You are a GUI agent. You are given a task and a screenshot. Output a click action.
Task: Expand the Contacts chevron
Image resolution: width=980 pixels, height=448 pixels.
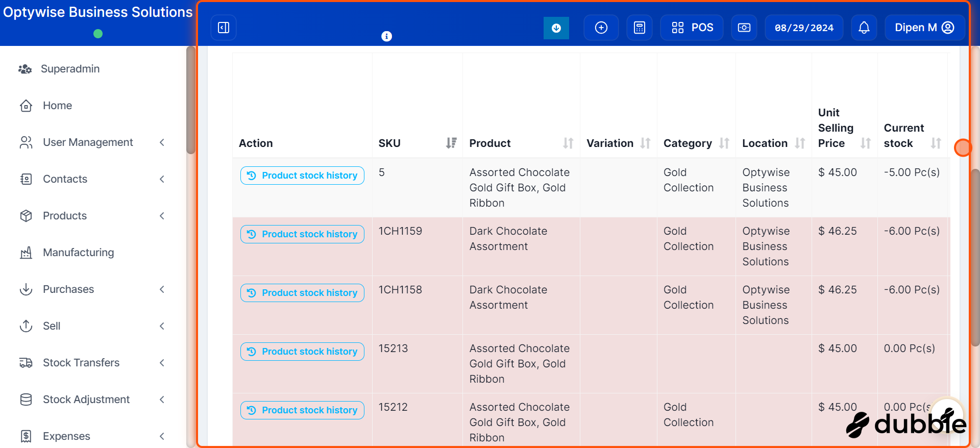point(162,179)
